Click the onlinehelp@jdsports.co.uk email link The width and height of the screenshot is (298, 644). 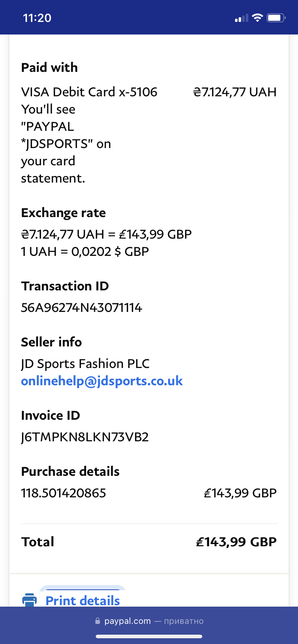click(x=102, y=381)
